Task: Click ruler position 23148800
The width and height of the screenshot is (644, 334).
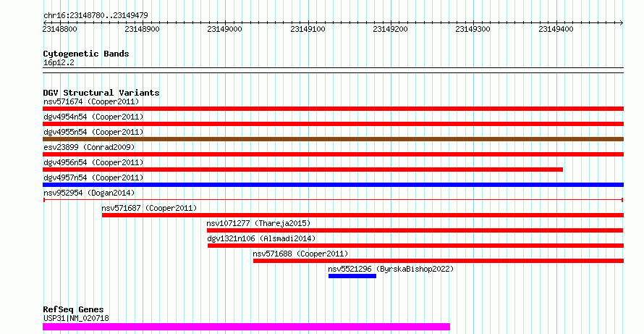Action: [59, 29]
